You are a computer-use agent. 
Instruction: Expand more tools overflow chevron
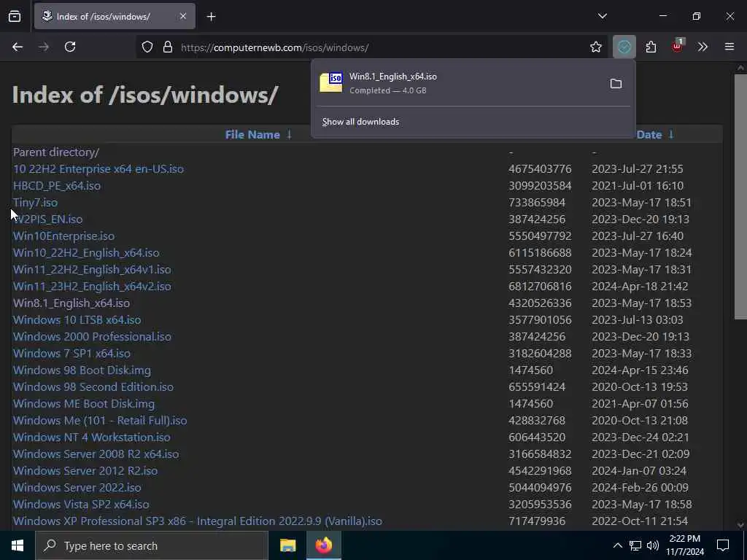(703, 47)
